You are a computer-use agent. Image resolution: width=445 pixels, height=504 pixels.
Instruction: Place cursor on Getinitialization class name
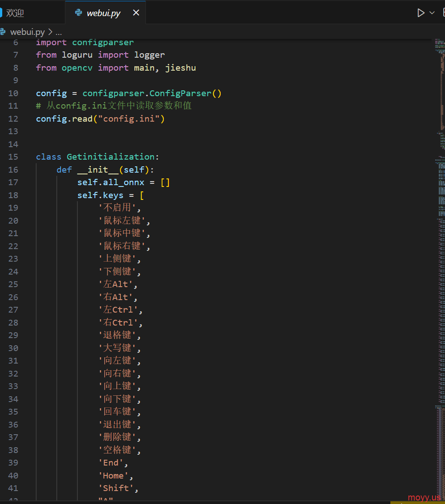[111, 157]
